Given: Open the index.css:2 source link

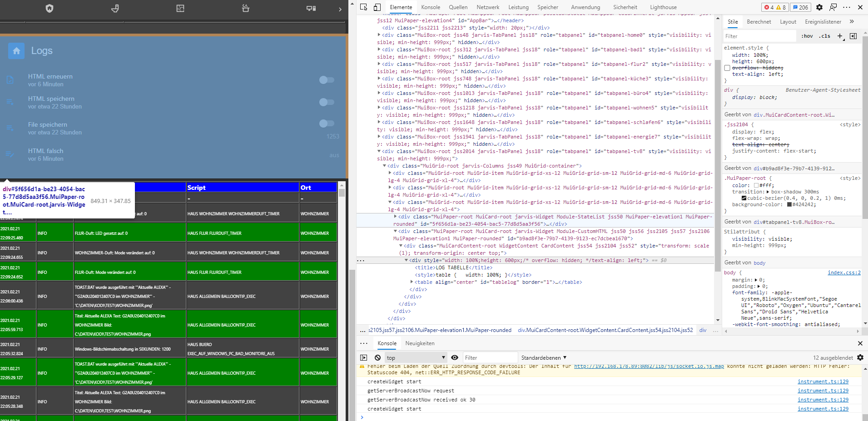Looking at the screenshot, I should [844, 272].
